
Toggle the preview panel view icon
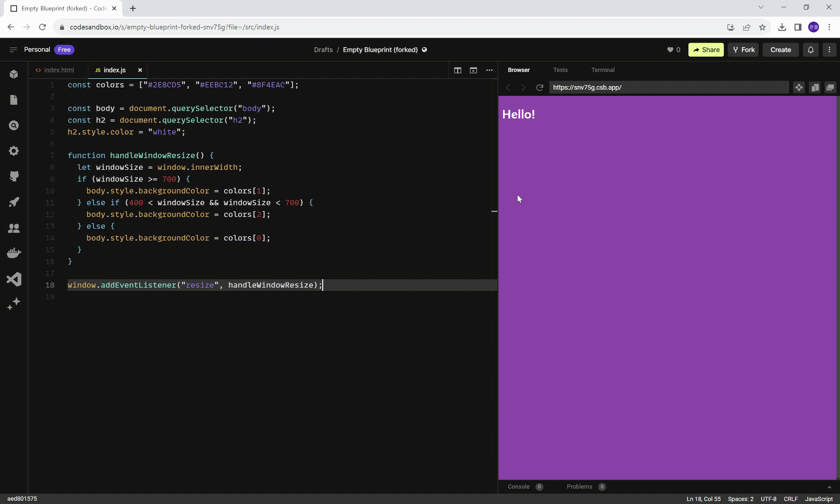tap(473, 70)
